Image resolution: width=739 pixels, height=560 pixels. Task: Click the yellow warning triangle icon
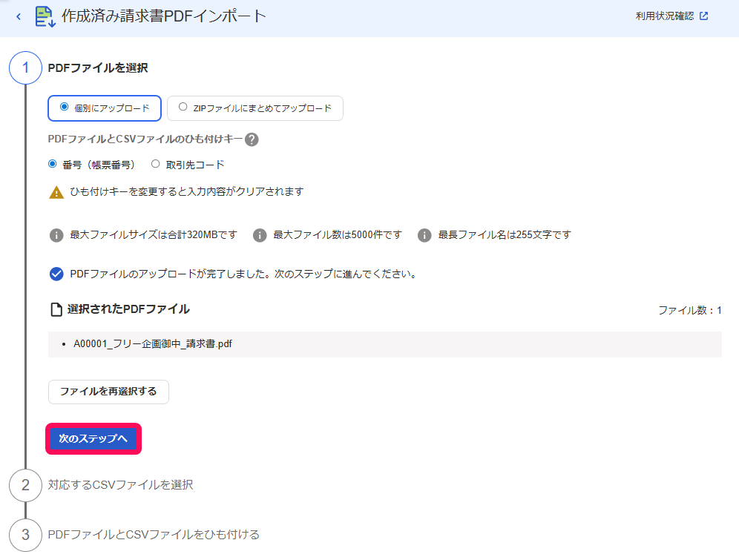pyautogui.click(x=56, y=192)
